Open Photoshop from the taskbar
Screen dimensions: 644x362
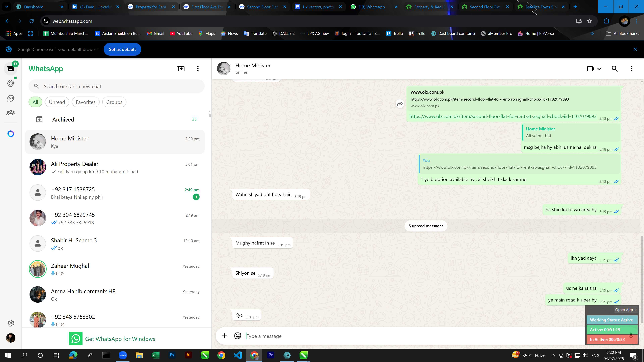pyautogui.click(x=172, y=355)
